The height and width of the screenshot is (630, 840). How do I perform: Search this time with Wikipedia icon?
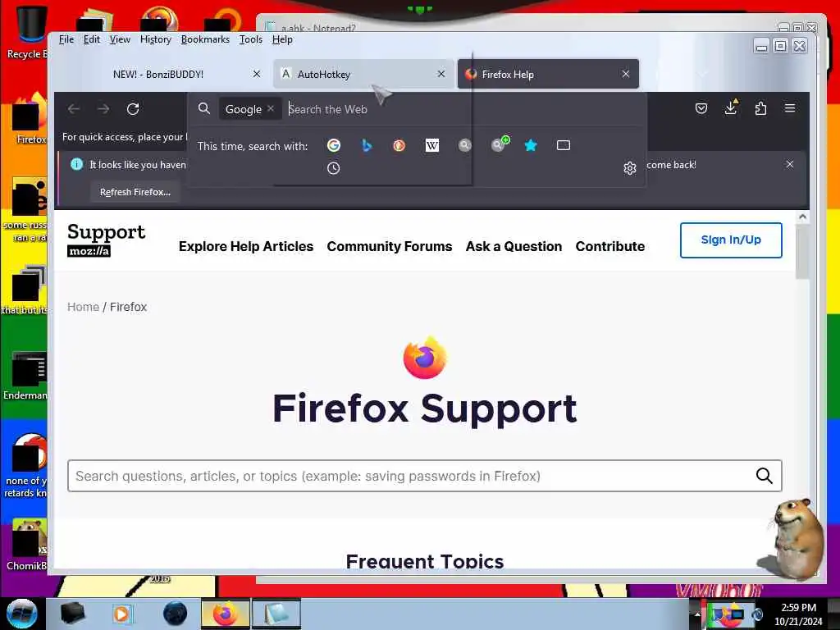(x=431, y=145)
